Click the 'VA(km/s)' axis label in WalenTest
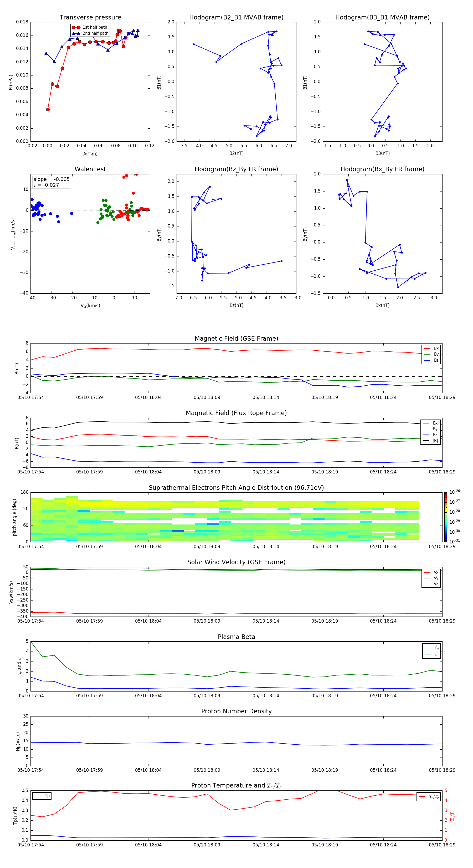 [90, 306]
